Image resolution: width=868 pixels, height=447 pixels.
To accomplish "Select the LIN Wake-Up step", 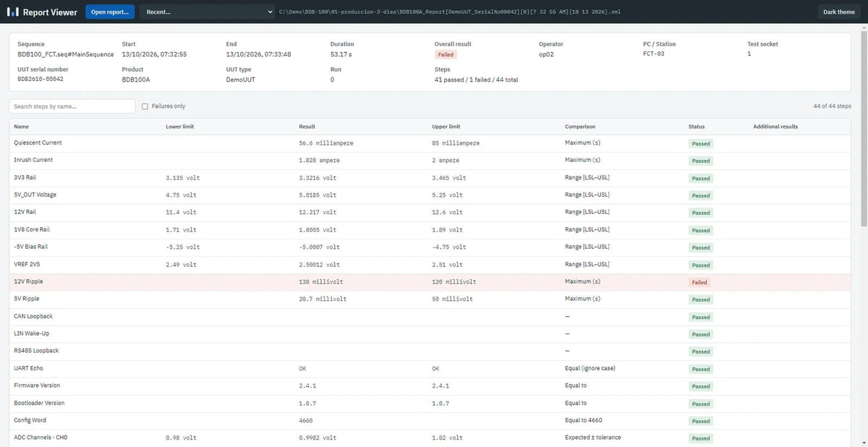I will point(430,333).
